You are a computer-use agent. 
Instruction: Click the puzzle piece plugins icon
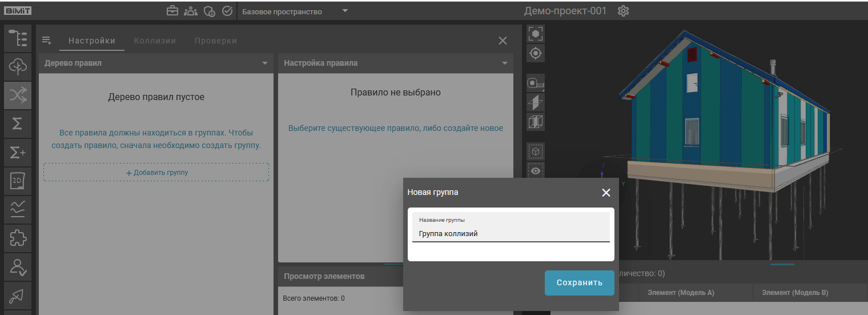click(x=18, y=238)
